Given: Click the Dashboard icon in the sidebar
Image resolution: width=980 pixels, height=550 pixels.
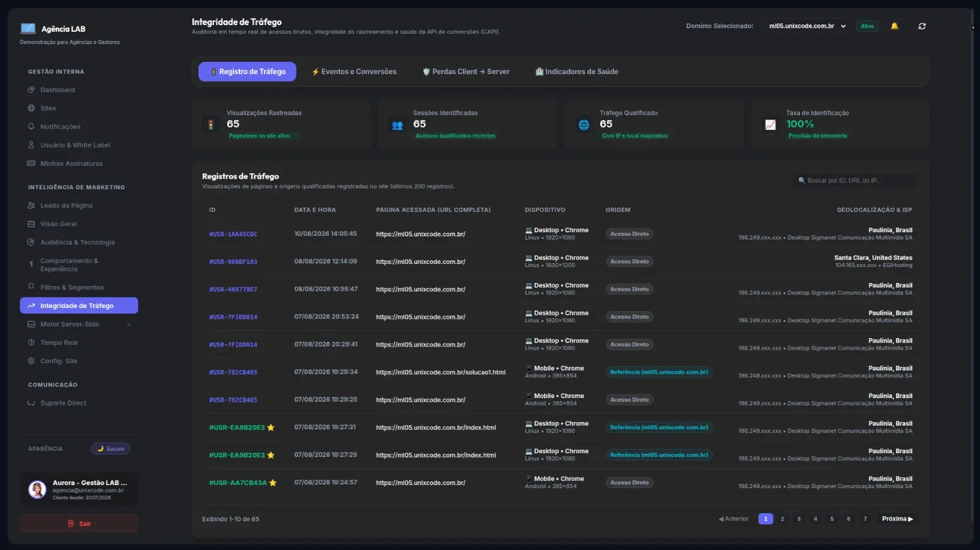Looking at the screenshot, I should pyautogui.click(x=31, y=90).
